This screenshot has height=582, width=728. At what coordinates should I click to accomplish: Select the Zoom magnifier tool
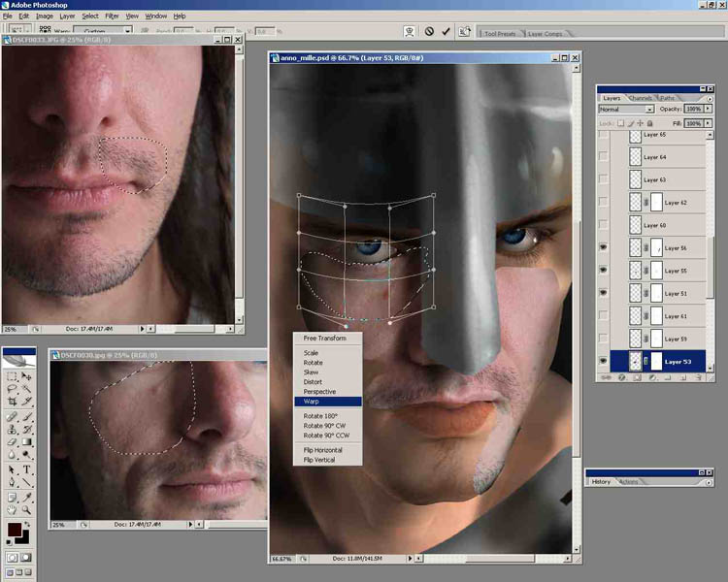coord(26,508)
